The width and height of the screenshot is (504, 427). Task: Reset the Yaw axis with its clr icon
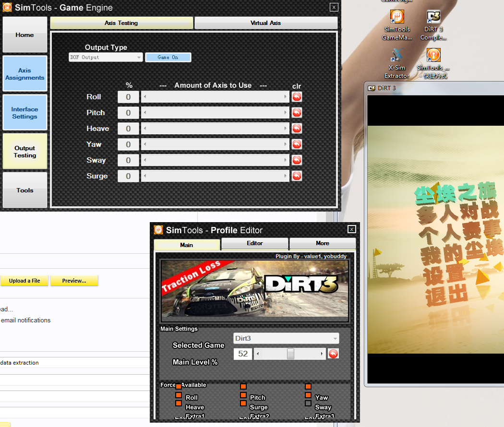click(x=297, y=144)
